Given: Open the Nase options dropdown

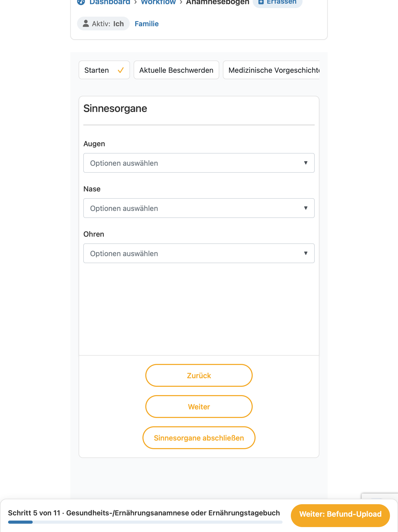Looking at the screenshot, I should coord(199,208).
